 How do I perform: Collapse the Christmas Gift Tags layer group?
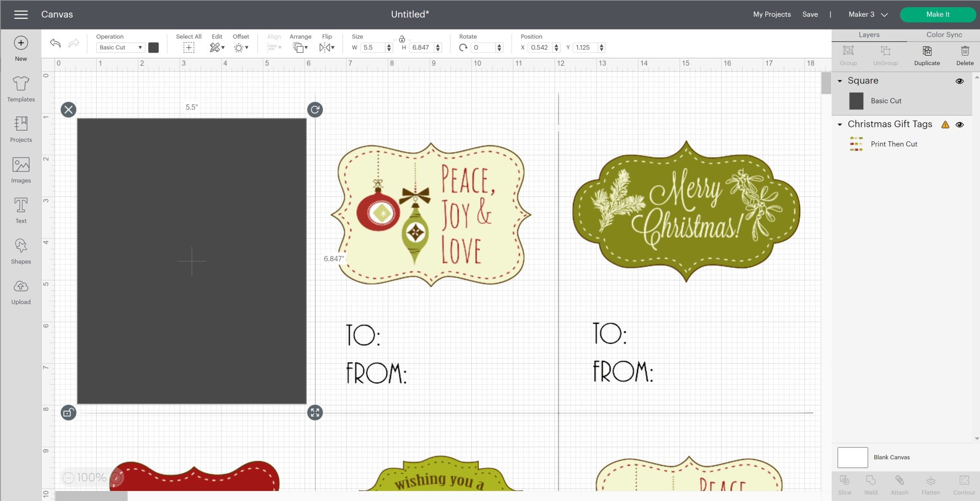pyautogui.click(x=841, y=125)
